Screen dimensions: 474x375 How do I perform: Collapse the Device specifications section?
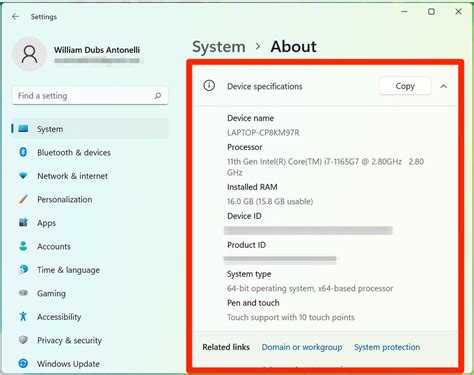443,86
